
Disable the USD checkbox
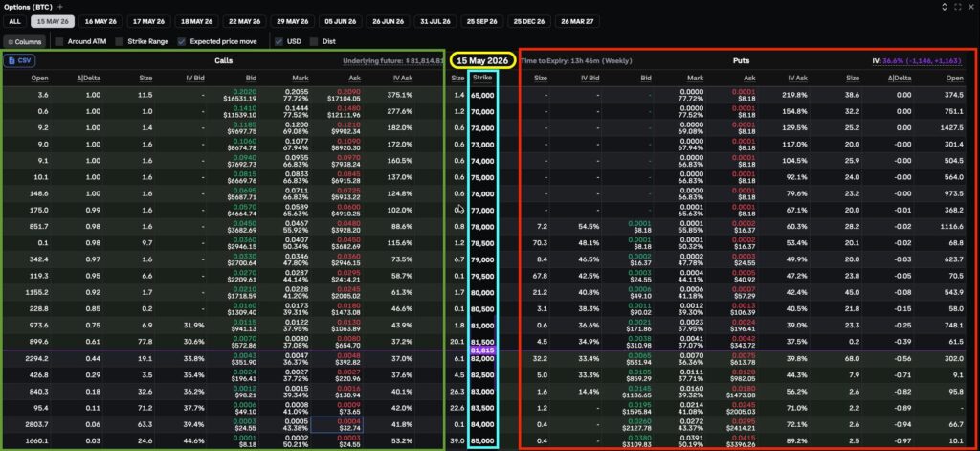point(278,41)
